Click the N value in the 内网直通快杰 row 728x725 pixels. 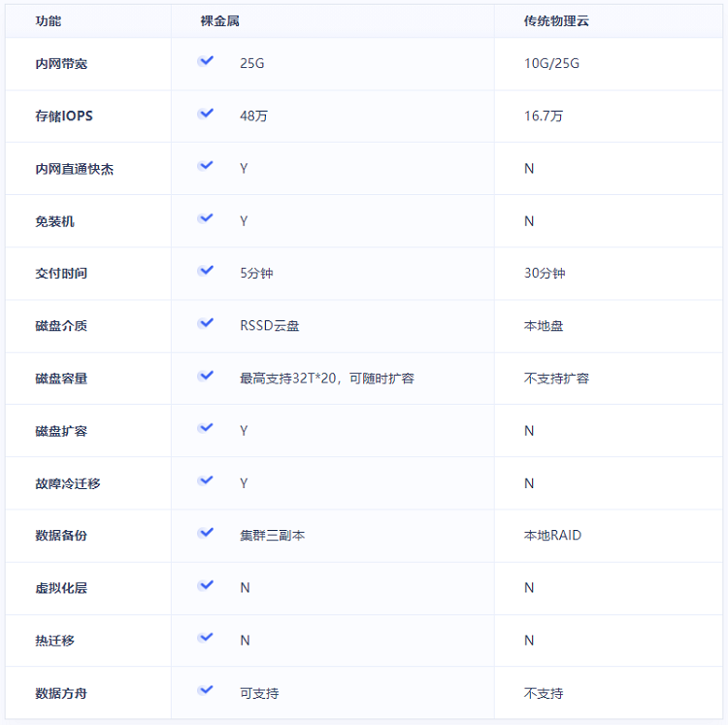[529, 169]
